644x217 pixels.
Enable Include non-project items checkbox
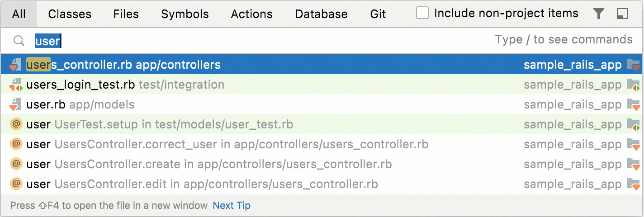pyautogui.click(x=422, y=14)
